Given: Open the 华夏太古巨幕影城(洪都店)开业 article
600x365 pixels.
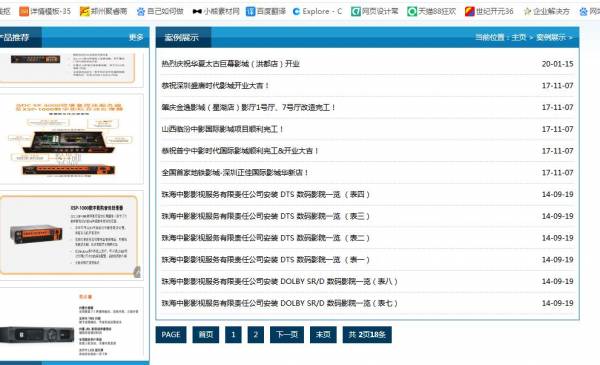Looking at the screenshot, I should point(230,64).
